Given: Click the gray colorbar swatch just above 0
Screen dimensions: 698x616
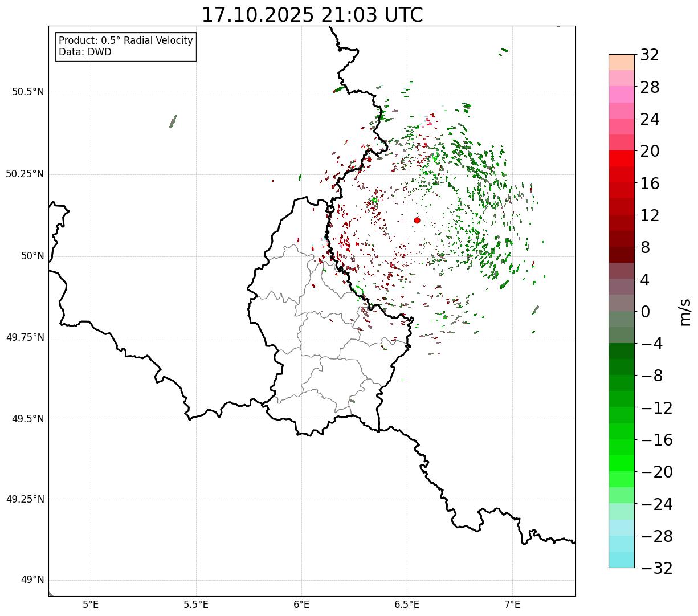Looking at the screenshot, I should [622, 303].
